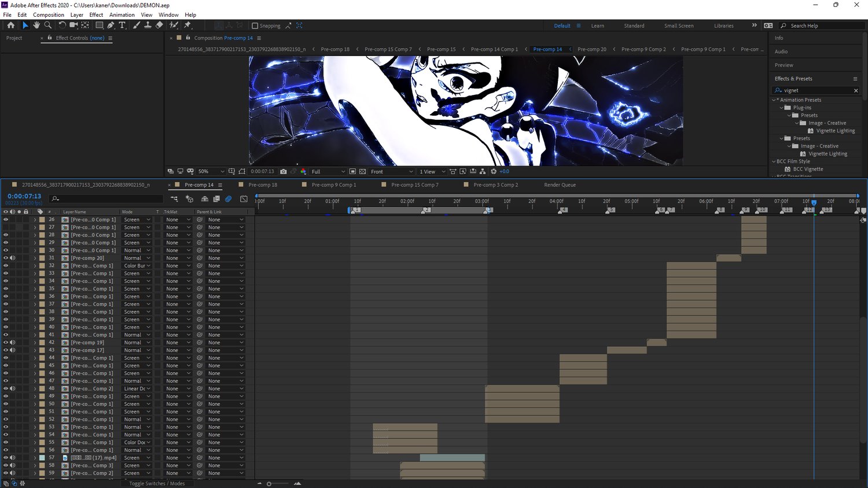
Task: Select the Pen tool
Action: (x=111, y=25)
